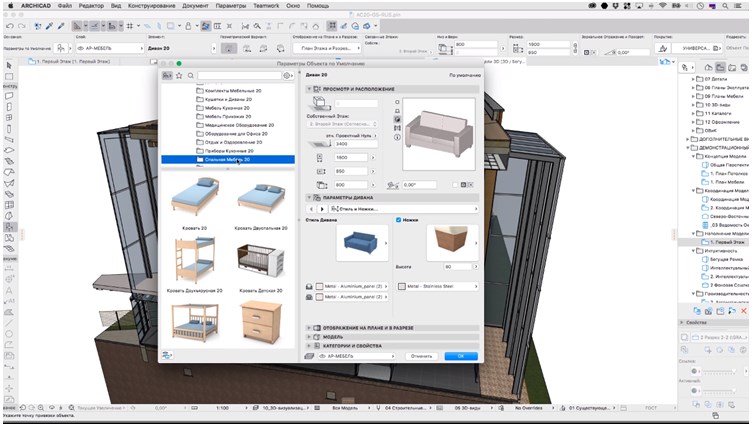Expand the МОДЕЛЬ section

(309, 337)
